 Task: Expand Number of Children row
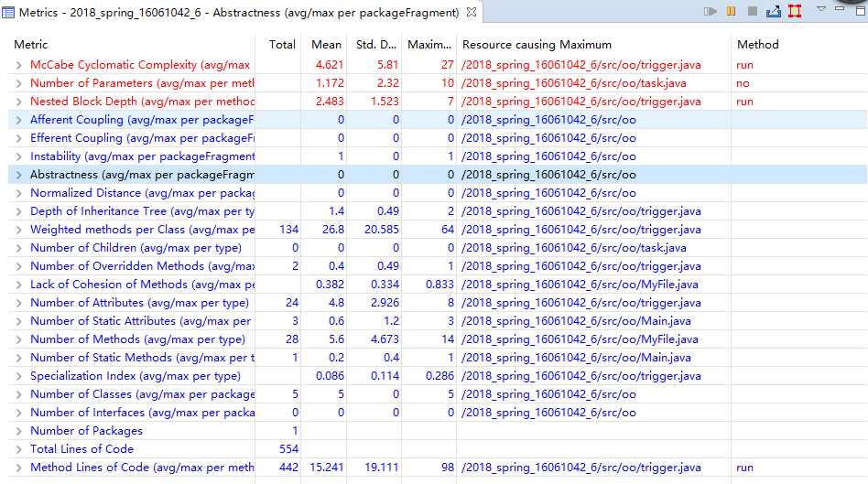pyautogui.click(x=19, y=248)
